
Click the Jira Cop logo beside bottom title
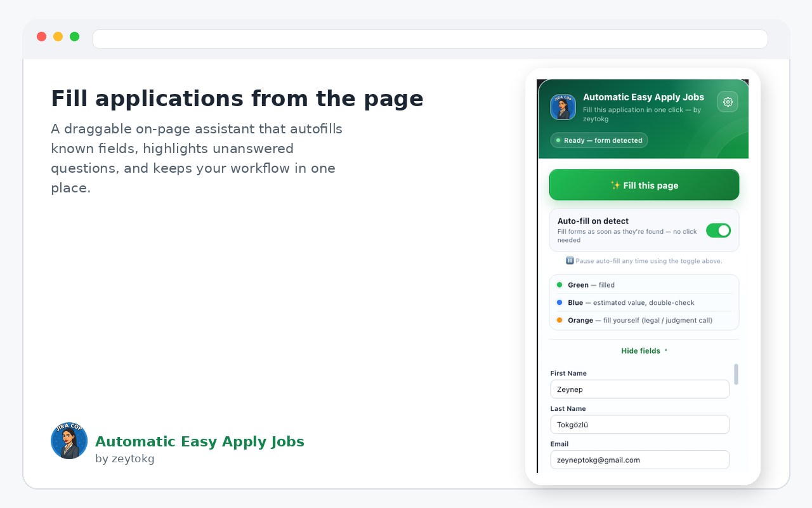pyautogui.click(x=69, y=441)
